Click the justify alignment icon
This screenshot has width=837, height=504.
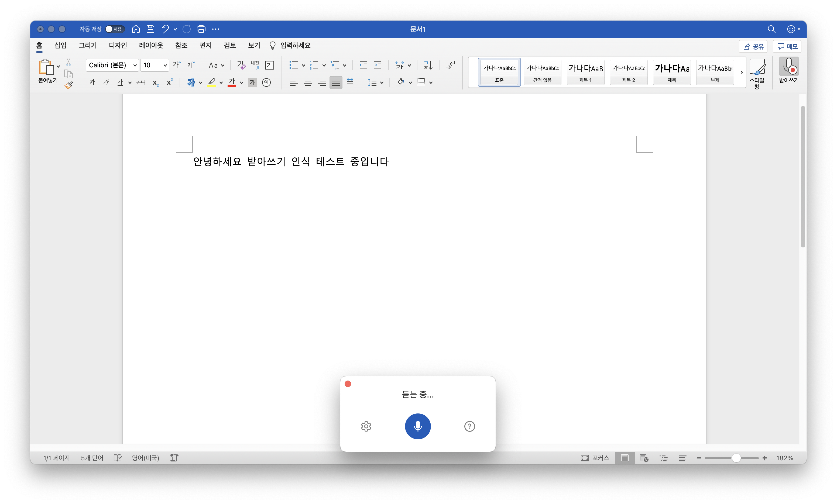coord(336,82)
